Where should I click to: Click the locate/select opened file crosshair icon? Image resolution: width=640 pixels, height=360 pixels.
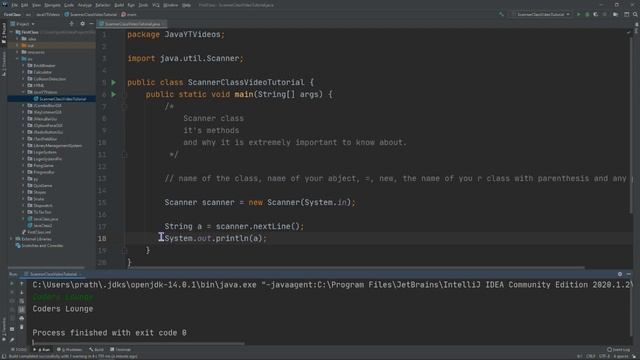[x=71, y=24]
